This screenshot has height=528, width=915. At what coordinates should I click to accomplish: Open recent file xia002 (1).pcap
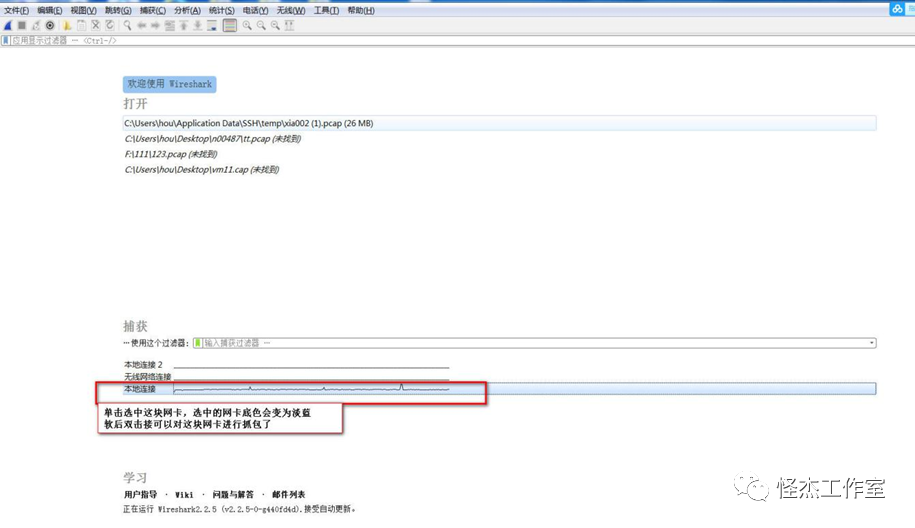tap(500, 123)
